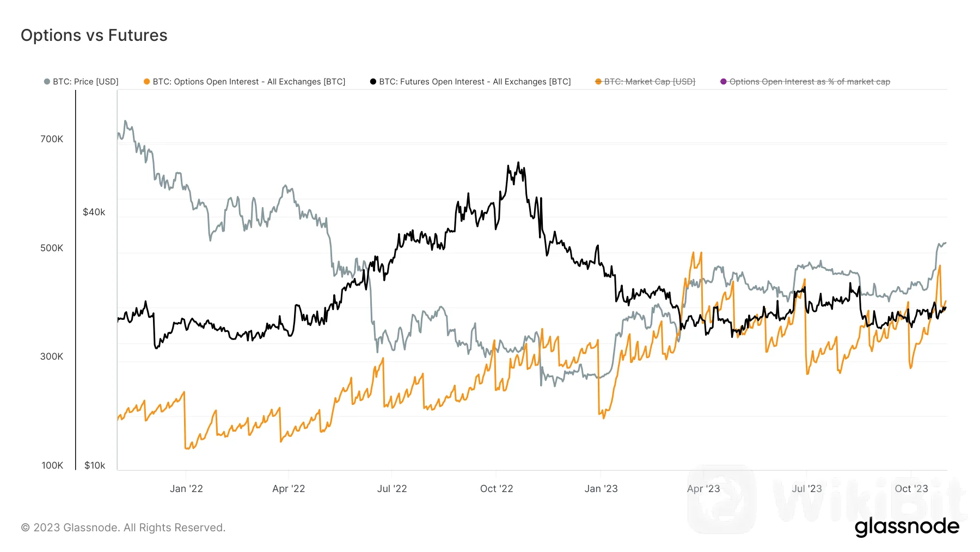Screen dimensions: 980x552
Task: Show the disabled BTC: Market Cap [USD] series
Action: tap(650, 82)
